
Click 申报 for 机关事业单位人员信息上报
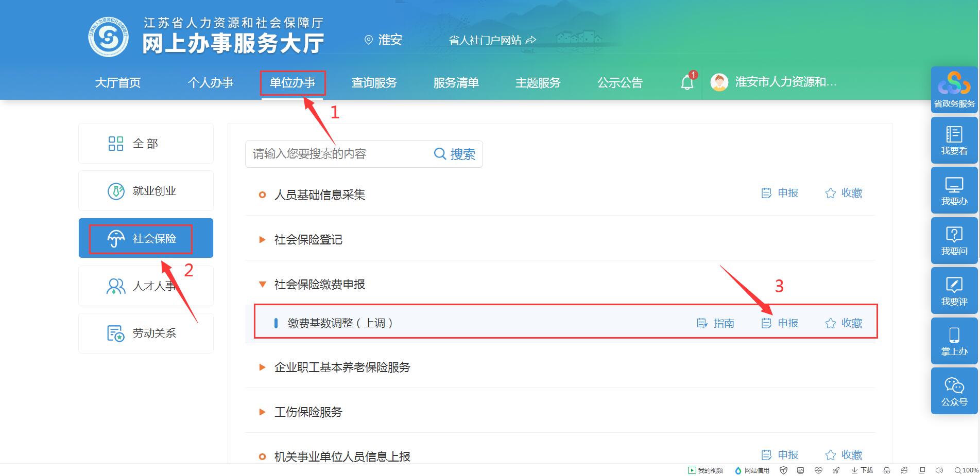(x=780, y=455)
